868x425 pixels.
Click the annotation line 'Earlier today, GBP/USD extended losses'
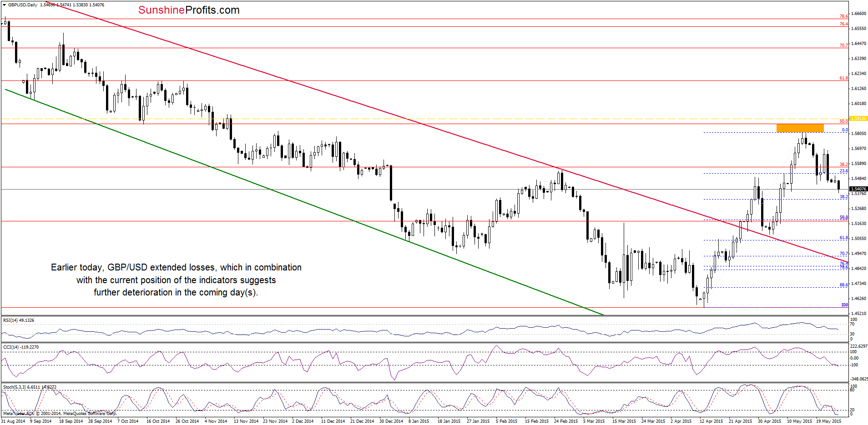[176, 267]
